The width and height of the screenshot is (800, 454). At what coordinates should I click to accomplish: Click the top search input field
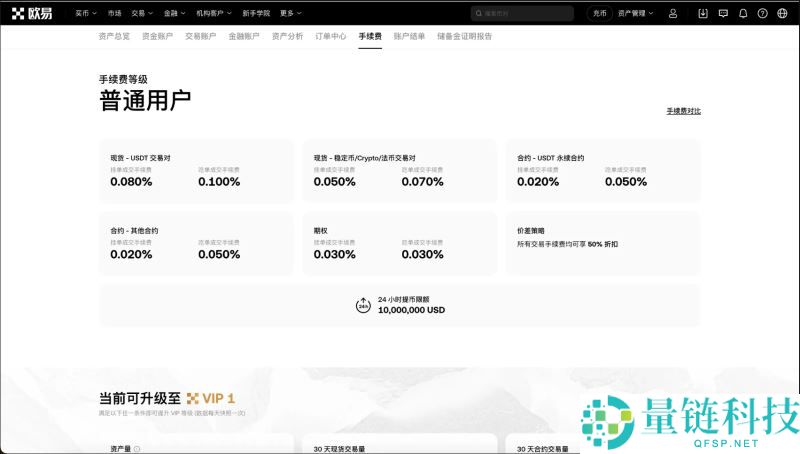point(524,13)
